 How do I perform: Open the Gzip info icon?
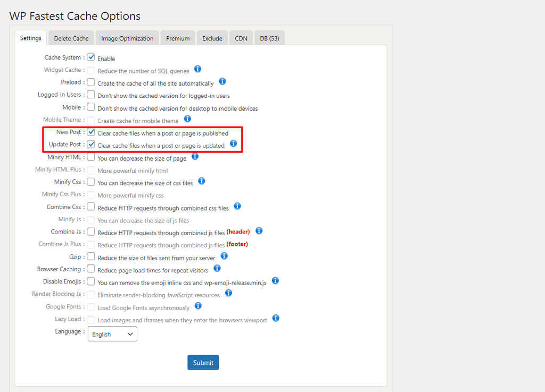coord(224,255)
